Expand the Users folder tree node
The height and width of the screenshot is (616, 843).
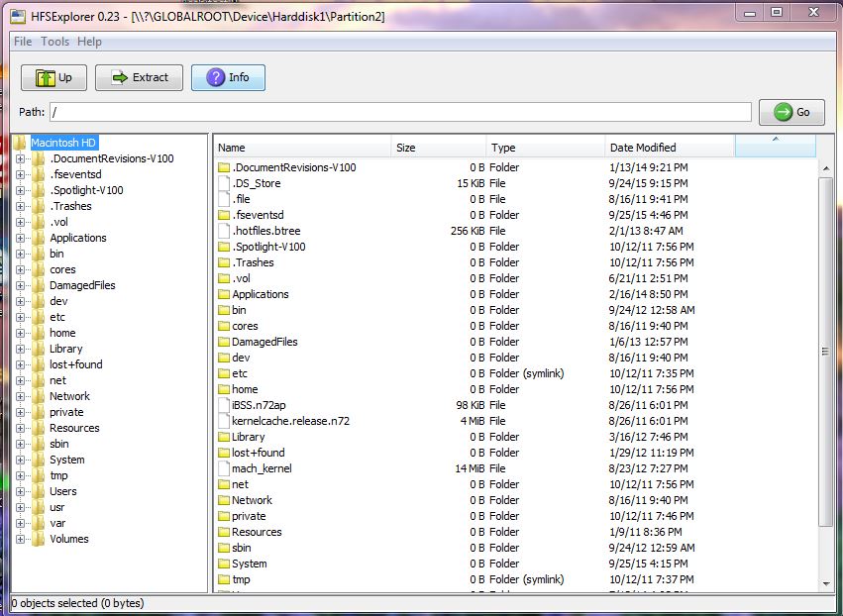click(x=21, y=491)
